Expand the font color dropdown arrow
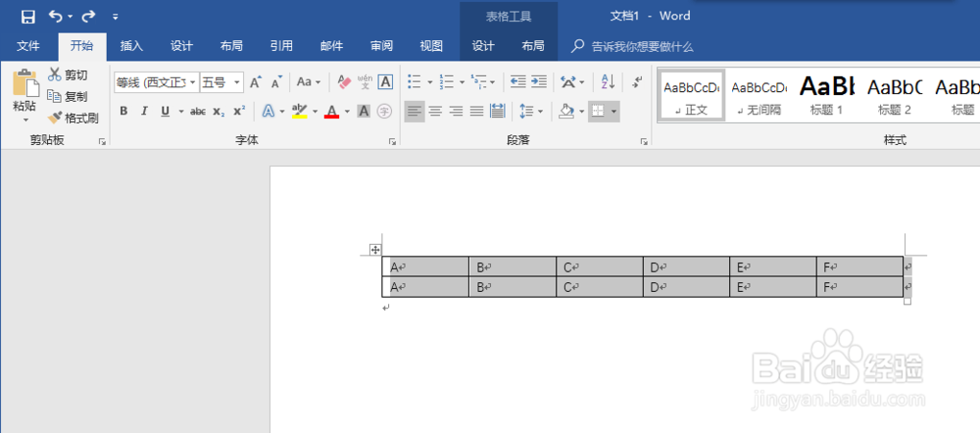The image size is (980, 433). point(348,112)
